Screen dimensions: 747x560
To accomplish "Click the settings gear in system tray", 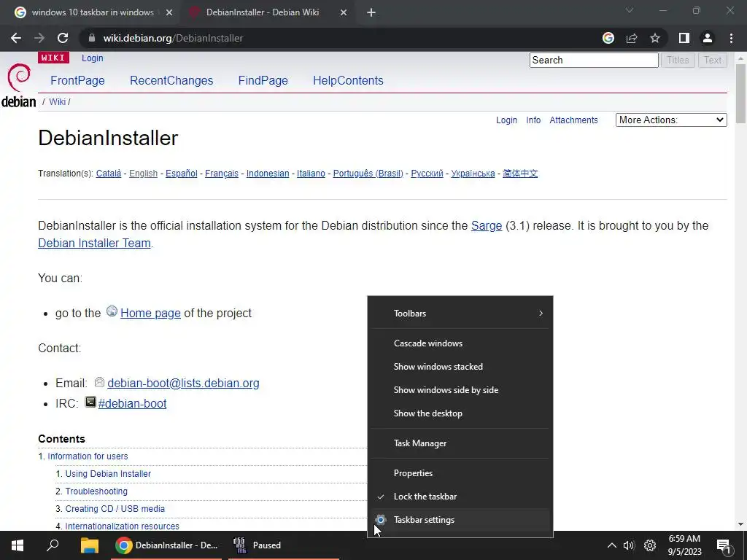I will click(650, 545).
